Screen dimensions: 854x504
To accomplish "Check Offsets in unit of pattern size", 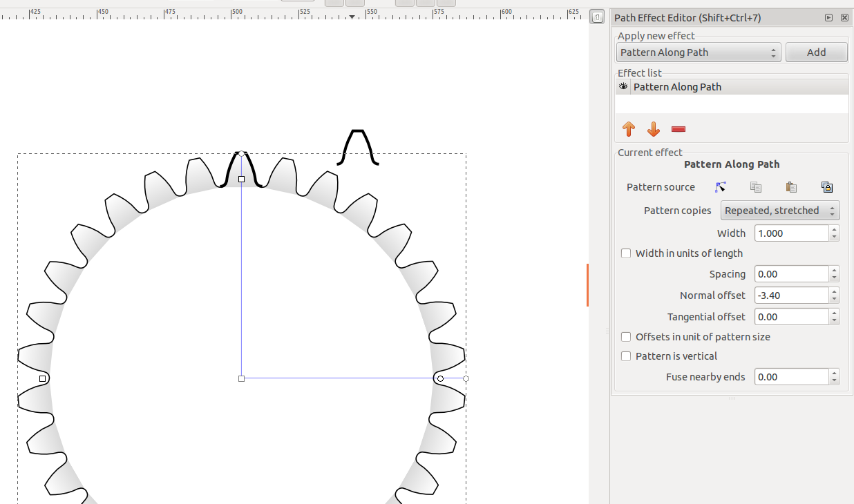I will point(625,336).
